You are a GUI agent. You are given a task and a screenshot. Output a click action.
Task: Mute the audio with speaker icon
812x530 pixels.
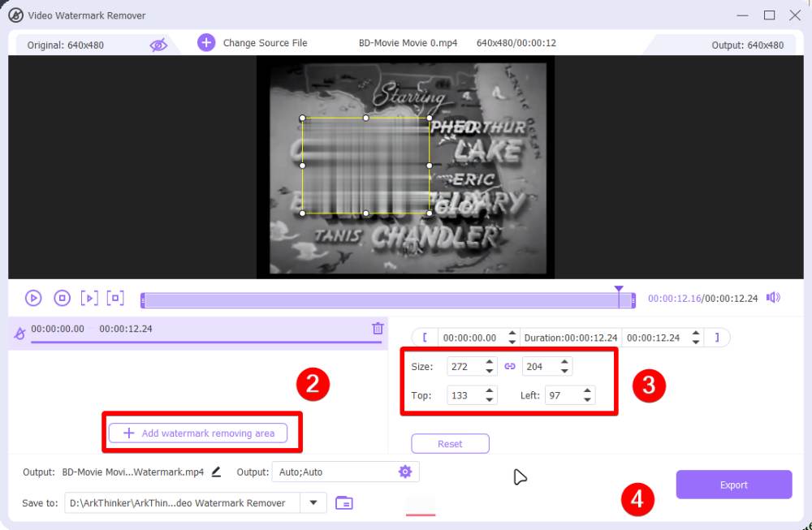click(x=773, y=298)
